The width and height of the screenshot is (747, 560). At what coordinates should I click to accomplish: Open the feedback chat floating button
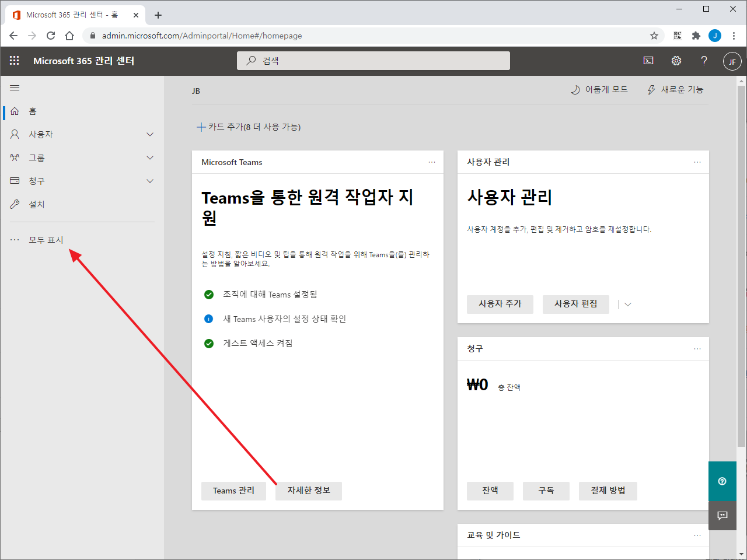[722, 516]
